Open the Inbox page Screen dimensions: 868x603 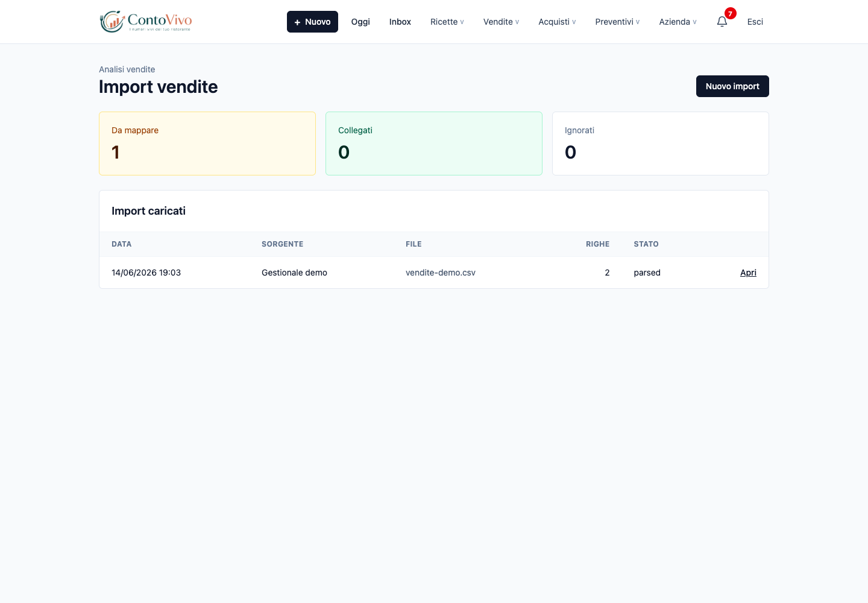click(x=400, y=22)
